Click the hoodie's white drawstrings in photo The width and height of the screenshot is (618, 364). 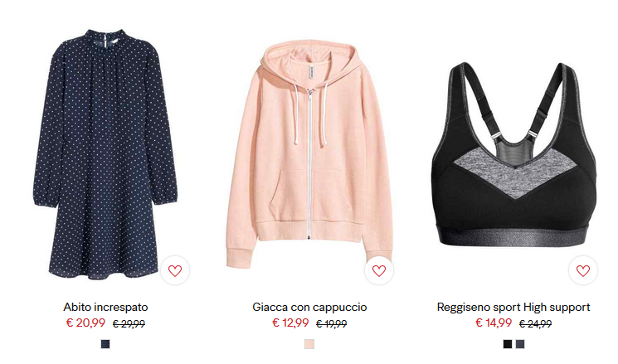[x=310, y=114]
